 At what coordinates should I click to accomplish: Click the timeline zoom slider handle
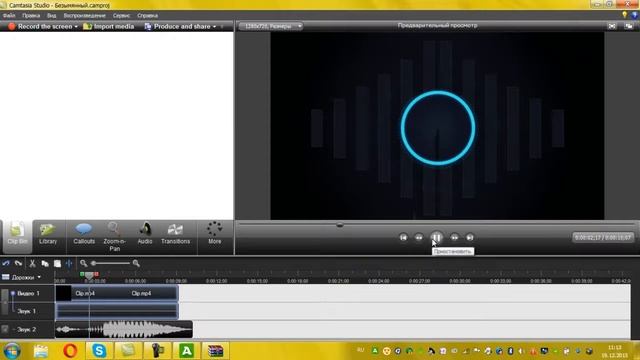[x=93, y=263]
